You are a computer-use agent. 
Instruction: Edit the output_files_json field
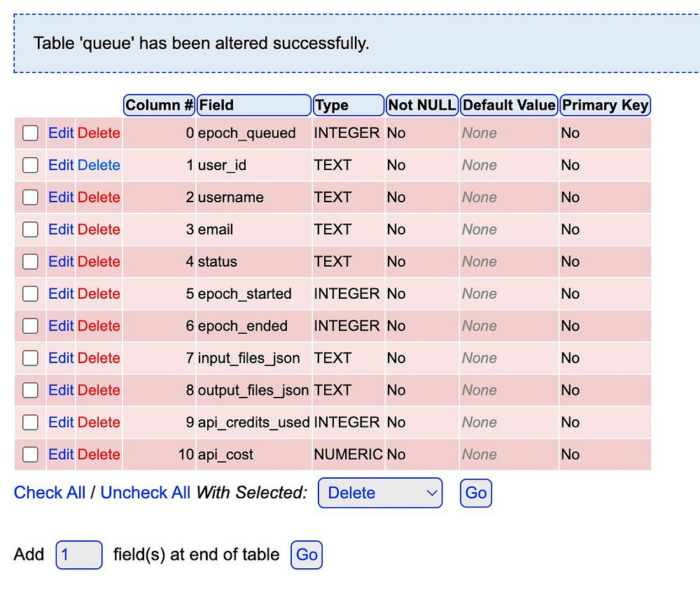click(x=61, y=390)
